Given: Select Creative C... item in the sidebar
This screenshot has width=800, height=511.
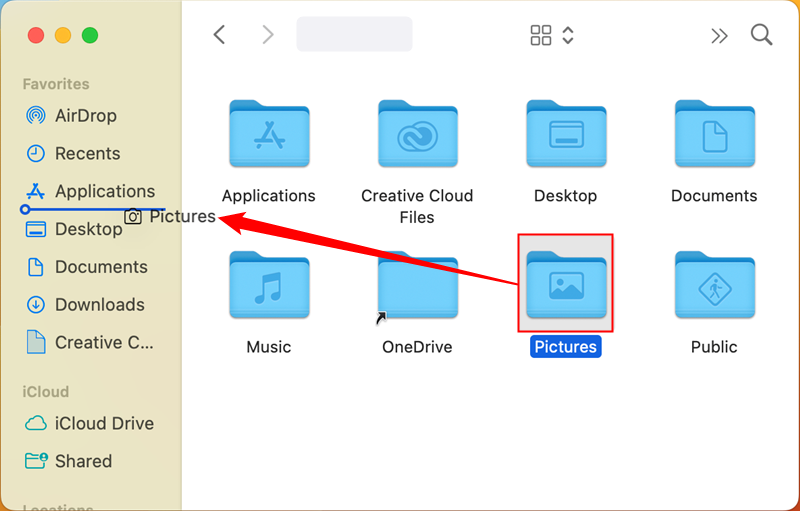Looking at the screenshot, I should click(x=89, y=342).
